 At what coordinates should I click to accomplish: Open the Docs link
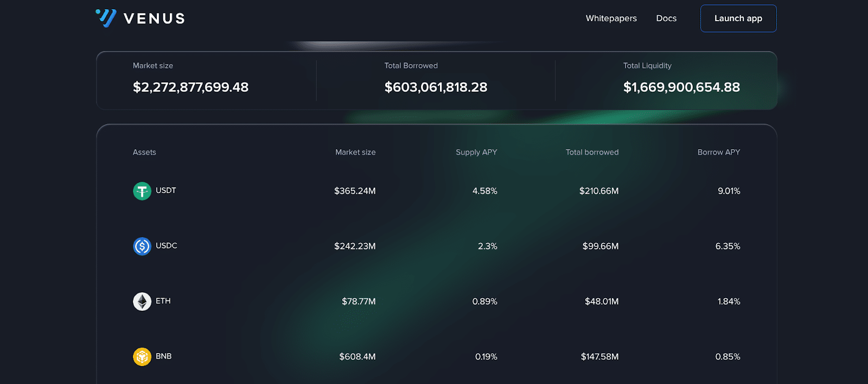tap(666, 18)
